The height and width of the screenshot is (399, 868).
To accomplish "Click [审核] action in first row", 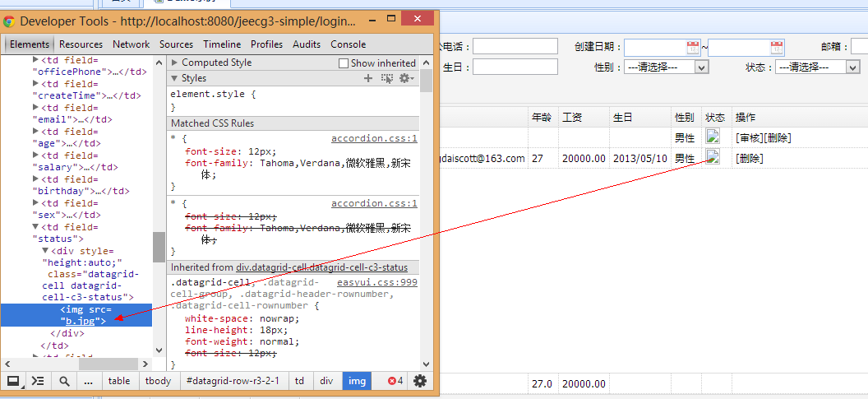I will coord(750,137).
